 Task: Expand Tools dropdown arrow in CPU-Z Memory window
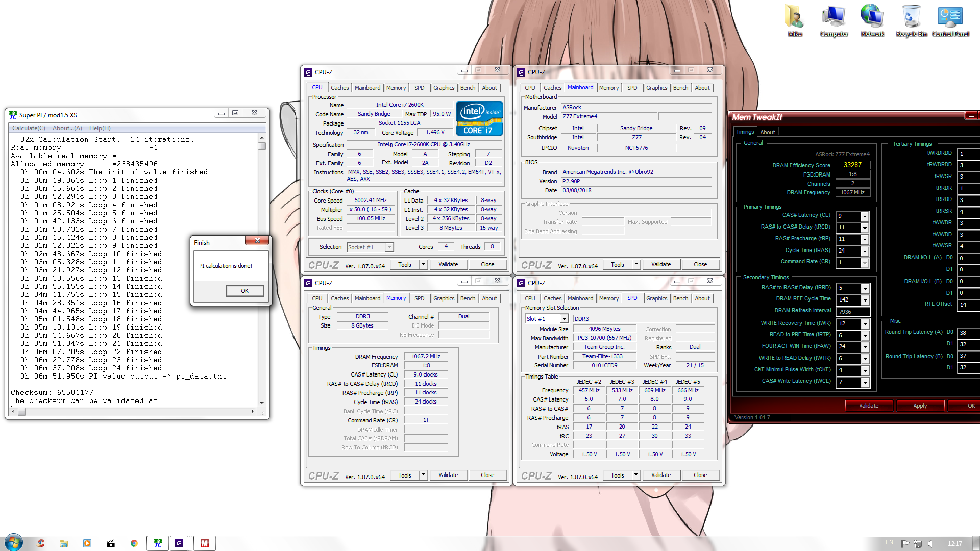423,475
